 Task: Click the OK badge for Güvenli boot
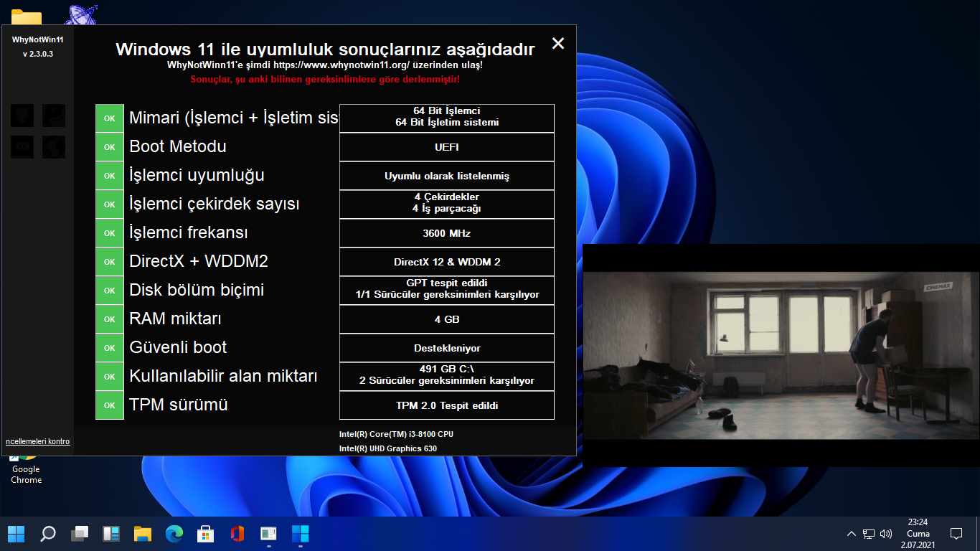110,348
